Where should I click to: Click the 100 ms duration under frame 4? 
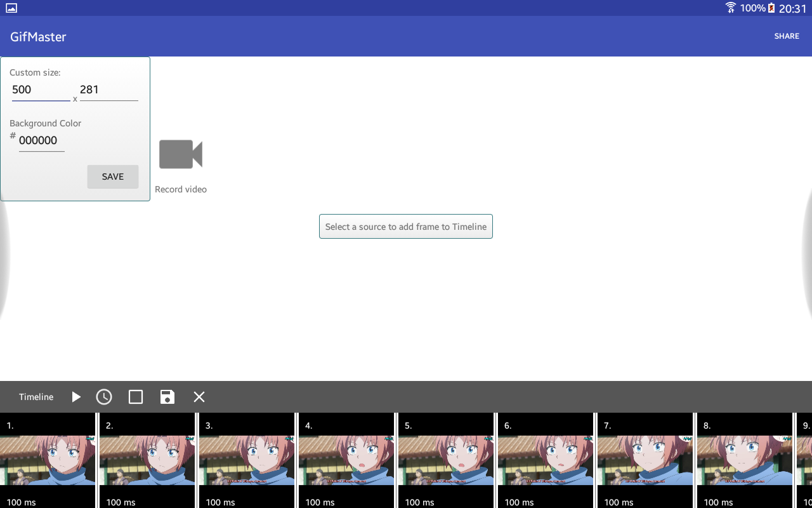pyautogui.click(x=320, y=502)
